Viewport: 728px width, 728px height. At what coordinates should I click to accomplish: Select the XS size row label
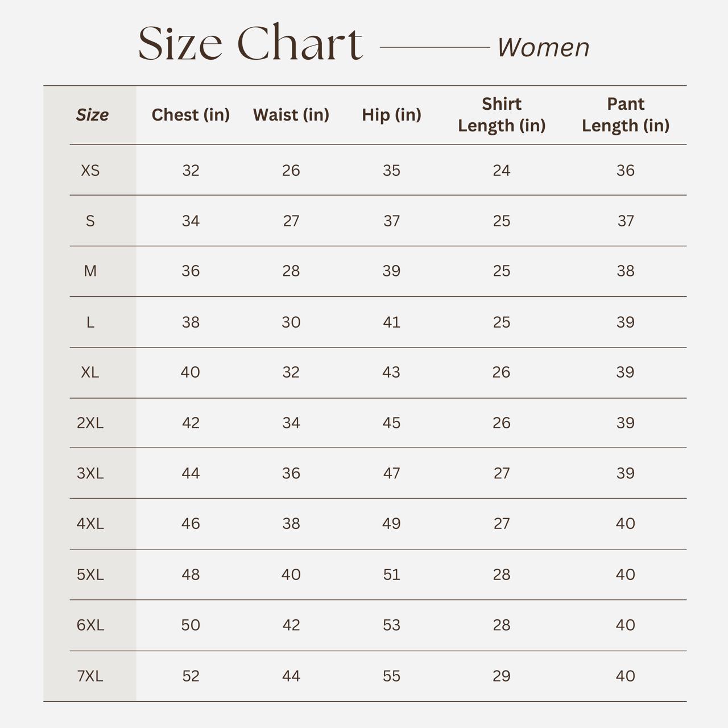click(90, 171)
